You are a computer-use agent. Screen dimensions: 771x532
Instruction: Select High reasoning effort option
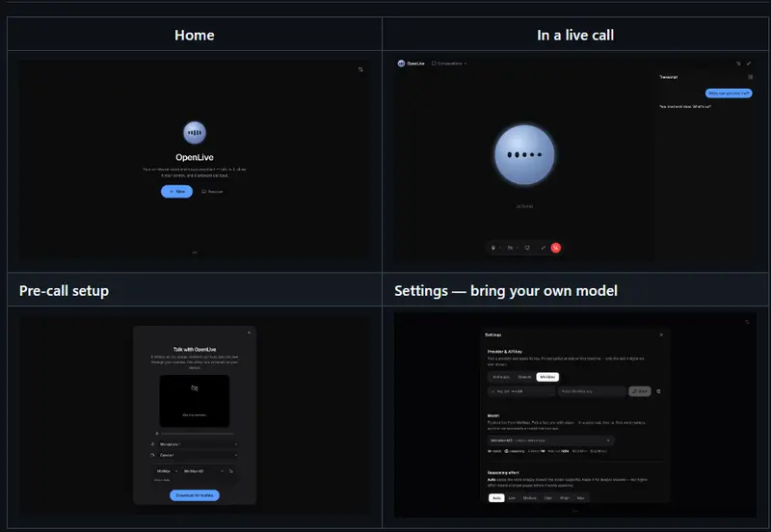pos(547,497)
